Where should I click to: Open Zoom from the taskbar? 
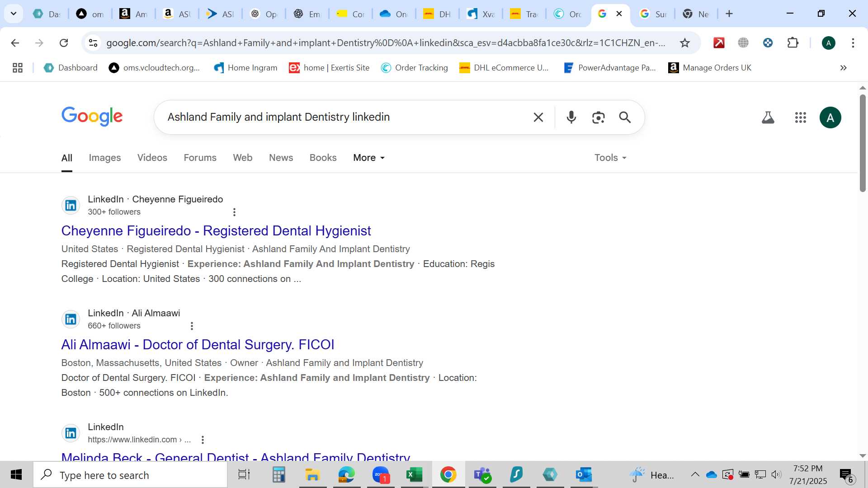pos(381,475)
